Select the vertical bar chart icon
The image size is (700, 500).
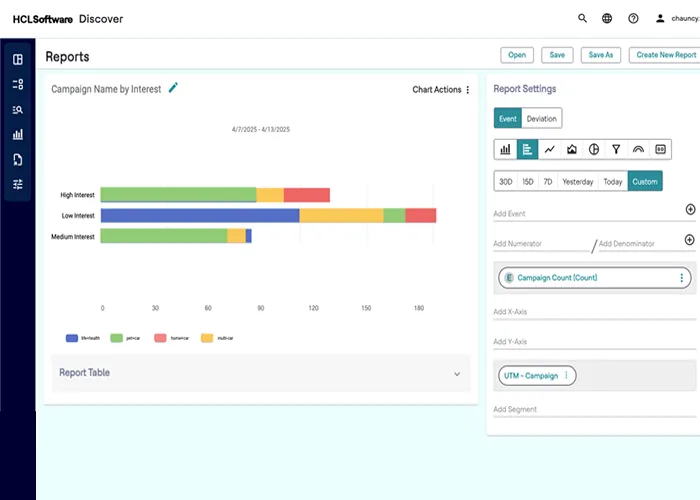click(506, 149)
